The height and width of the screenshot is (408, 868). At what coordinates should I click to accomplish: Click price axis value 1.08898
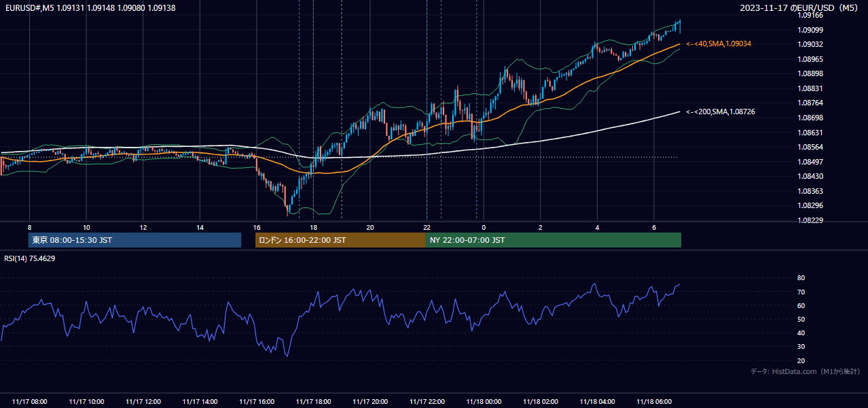click(810, 74)
